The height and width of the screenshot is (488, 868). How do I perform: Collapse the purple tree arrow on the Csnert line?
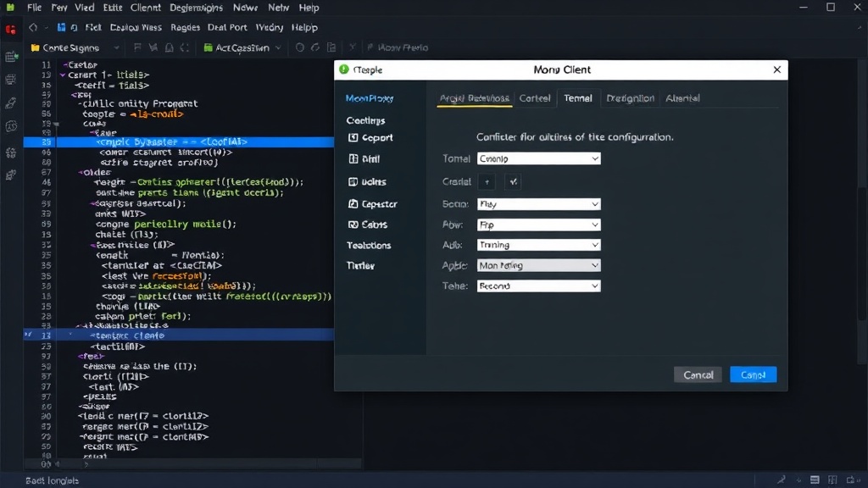click(x=63, y=75)
